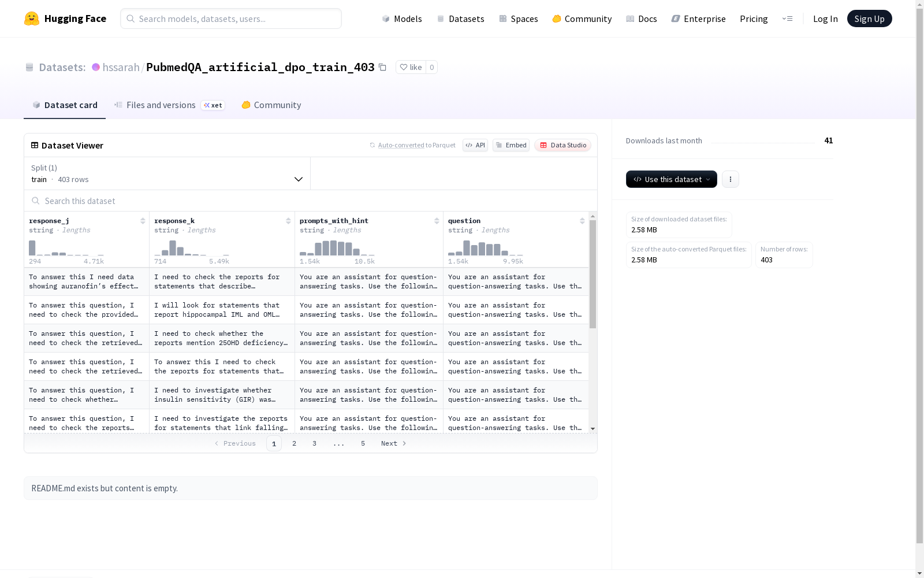This screenshot has width=924, height=578.
Task: Open the hssarah profile link
Action: point(121,67)
